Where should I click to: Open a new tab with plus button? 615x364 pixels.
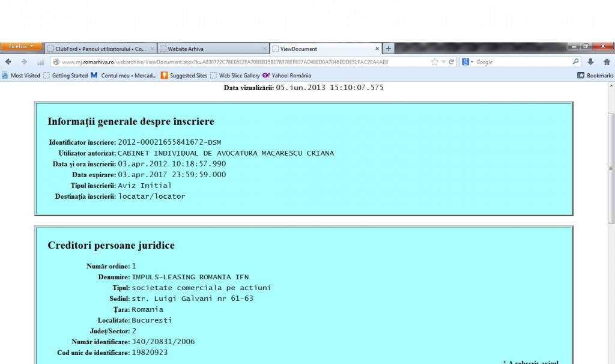(x=389, y=49)
